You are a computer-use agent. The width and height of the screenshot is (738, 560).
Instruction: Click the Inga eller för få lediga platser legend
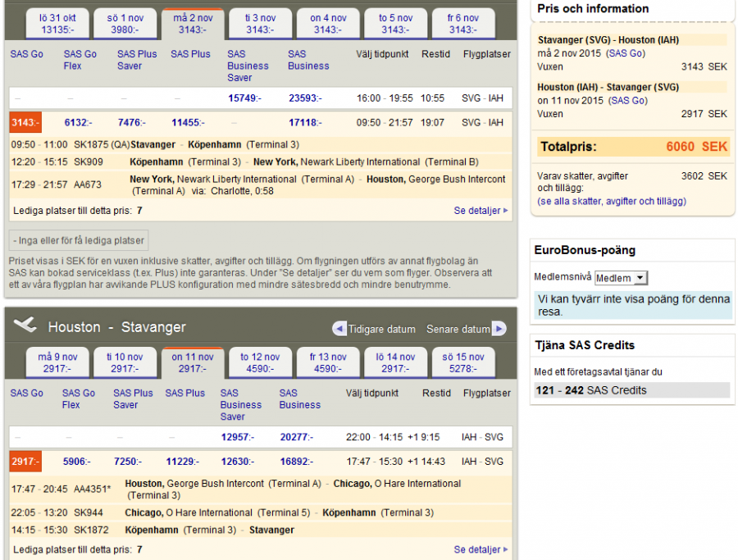pyautogui.click(x=79, y=240)
